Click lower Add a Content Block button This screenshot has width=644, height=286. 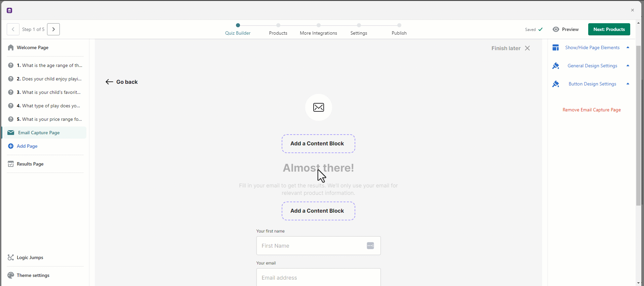(318, 211)
